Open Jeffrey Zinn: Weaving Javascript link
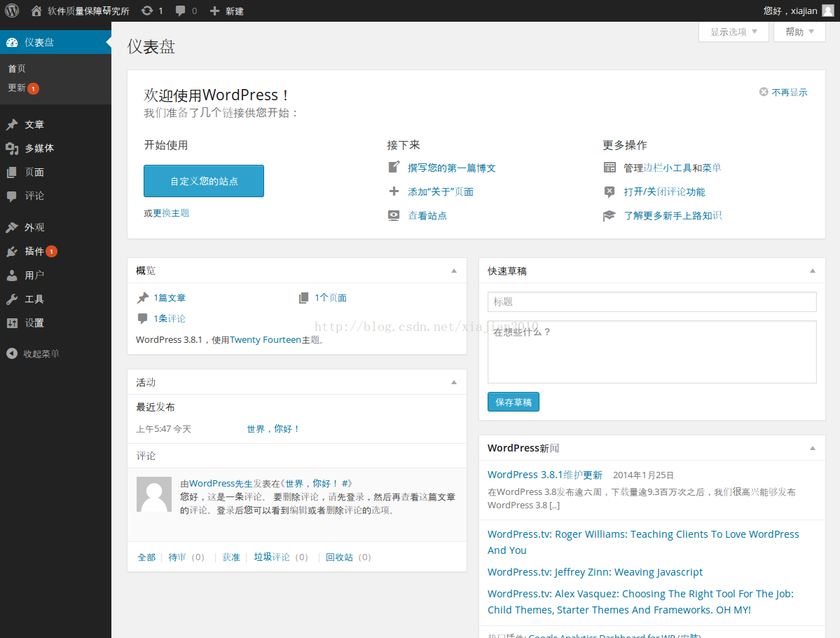The image size is (840, 638). tap(595, 572)
